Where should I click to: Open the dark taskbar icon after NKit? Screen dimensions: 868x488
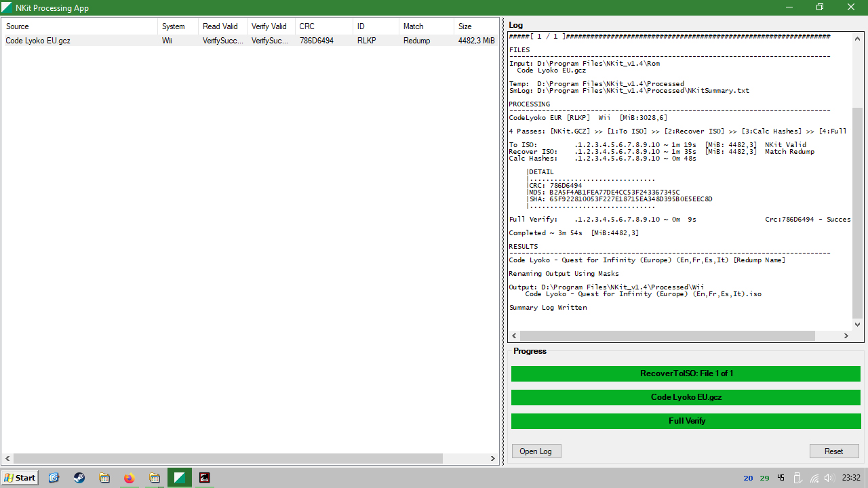pos(205,478)
